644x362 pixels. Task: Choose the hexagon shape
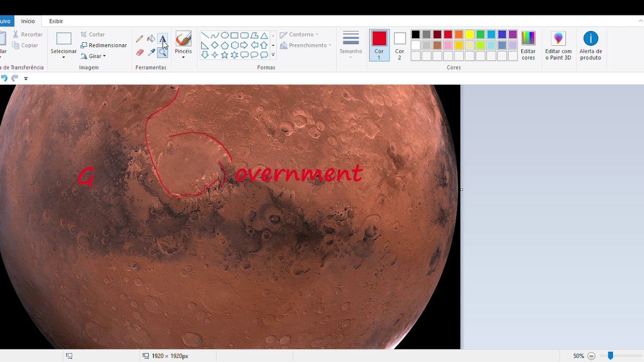click(234, 45)
